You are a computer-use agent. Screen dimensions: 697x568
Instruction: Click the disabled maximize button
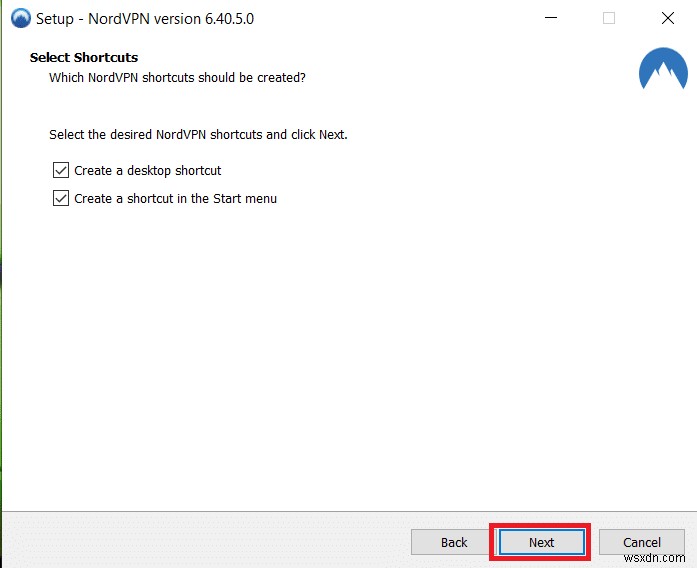tap(609, 18)
